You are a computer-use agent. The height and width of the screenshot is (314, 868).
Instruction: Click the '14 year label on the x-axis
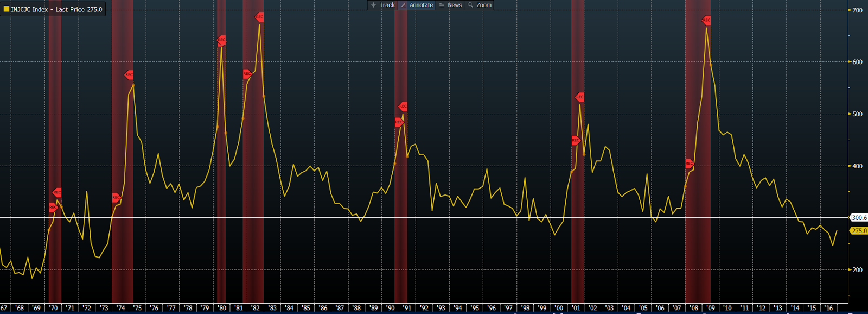click(x=795, y=308)
